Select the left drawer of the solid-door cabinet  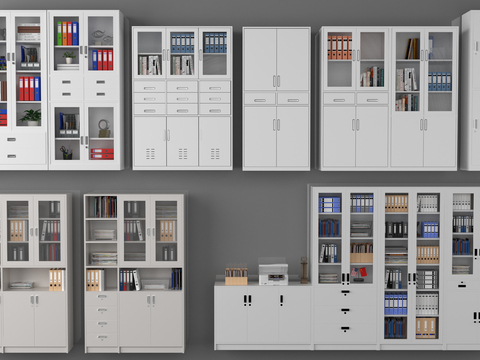pos(260,99)
